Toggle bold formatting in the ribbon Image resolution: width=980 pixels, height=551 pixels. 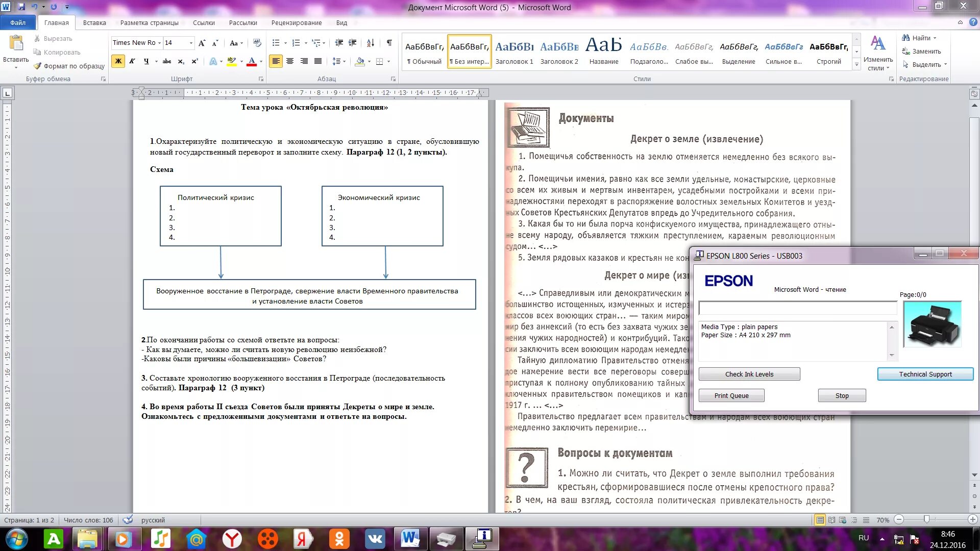(x=118, y=61)
